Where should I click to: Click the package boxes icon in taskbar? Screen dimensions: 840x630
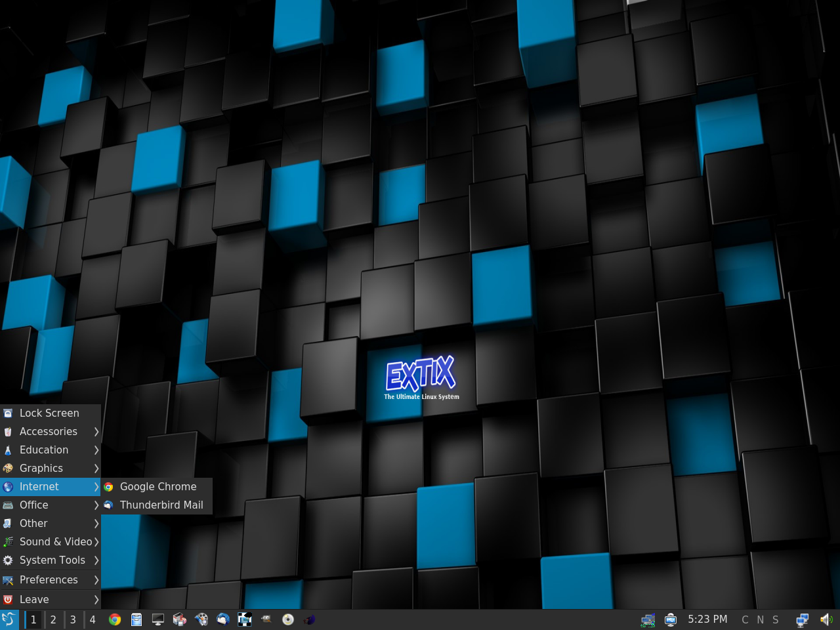180,619
